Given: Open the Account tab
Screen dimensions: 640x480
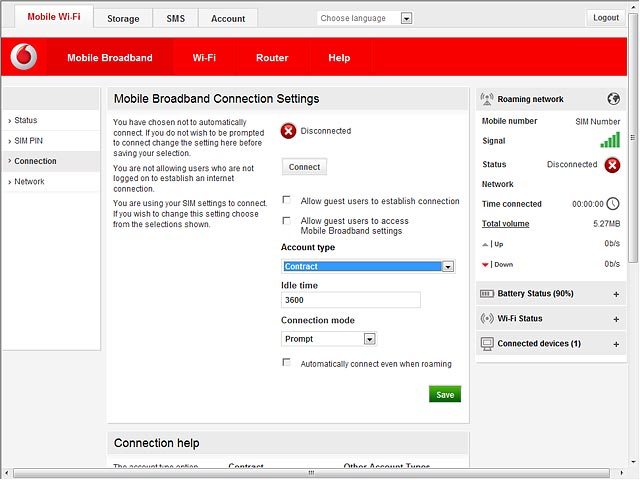Looking at the screenshot, I should (x=228, y=19).
